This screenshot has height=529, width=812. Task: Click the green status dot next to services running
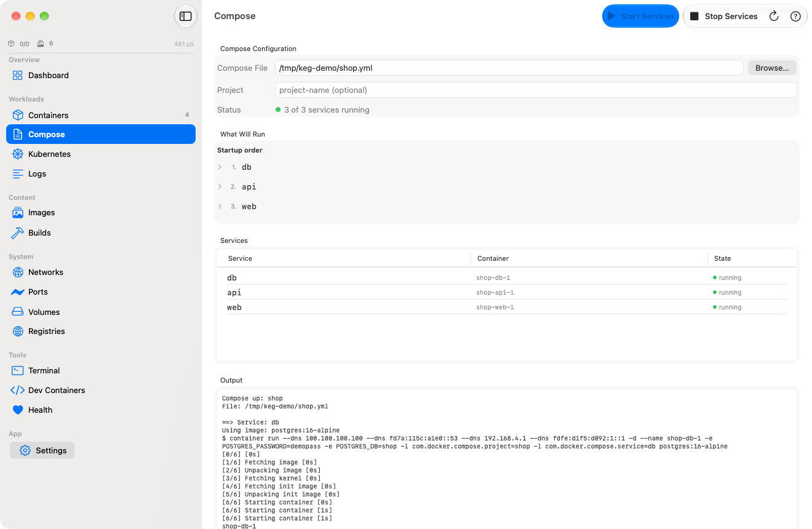click(x=278, y=109)
